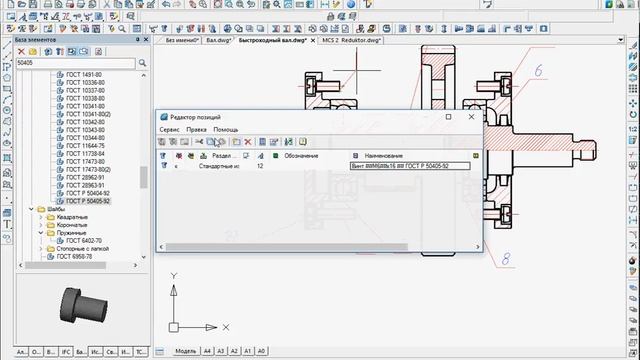Switch to Вал.dwg tab
640x360 pixels.
[219, 40]
